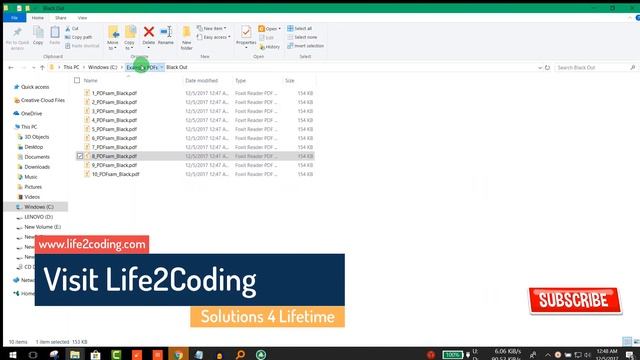Switch to the Home ribbon tab
This screenshot has width=640, height=360.
pos(38,18)
